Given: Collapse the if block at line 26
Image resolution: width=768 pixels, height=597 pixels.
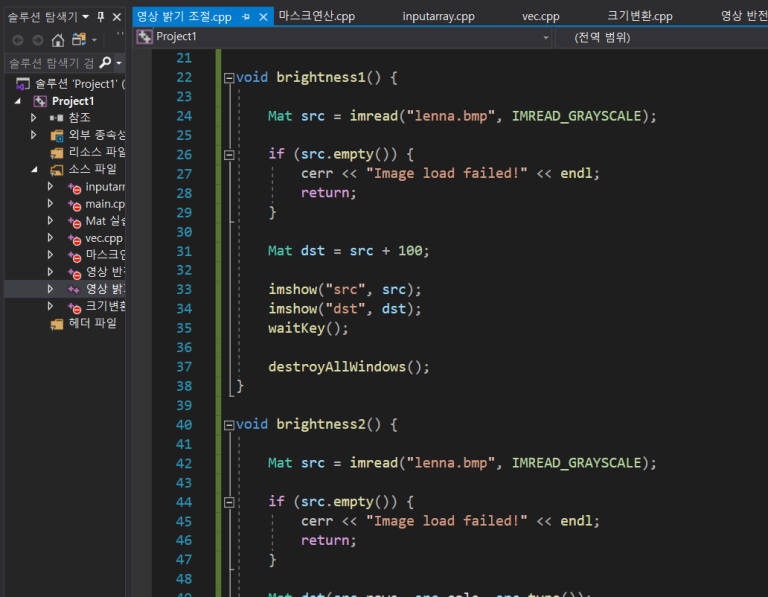Looking at the screenshot, I should tap(229, 155).
